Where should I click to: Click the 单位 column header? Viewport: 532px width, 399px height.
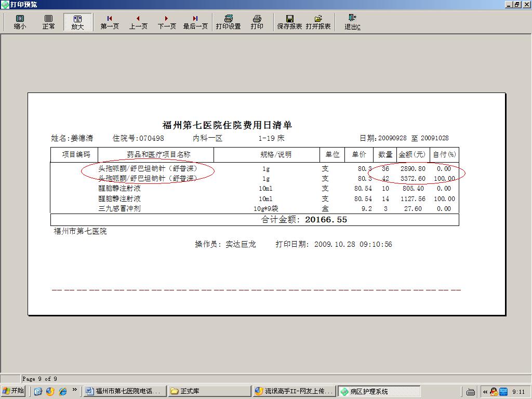tap(332, 154)
